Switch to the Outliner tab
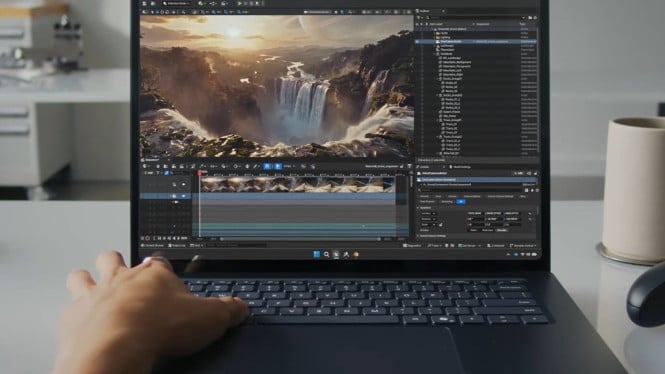This screenshot has height=374, width=665. pos(429,11)
